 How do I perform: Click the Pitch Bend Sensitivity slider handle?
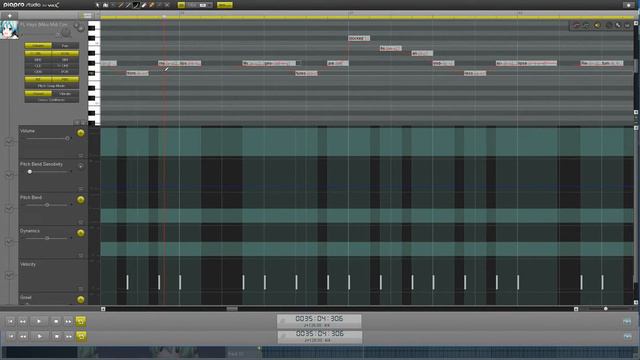(30, 172)
